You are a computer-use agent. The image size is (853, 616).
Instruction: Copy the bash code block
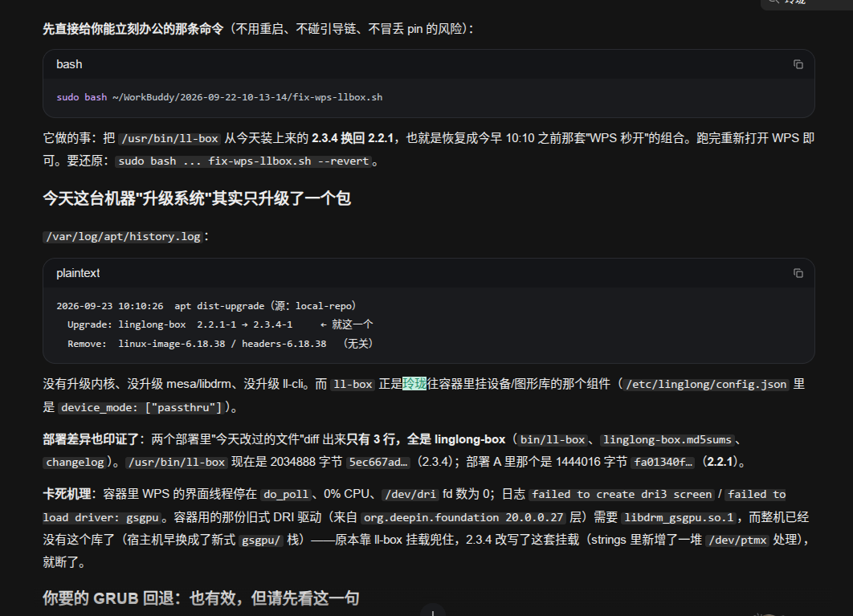tap(798, 65)
